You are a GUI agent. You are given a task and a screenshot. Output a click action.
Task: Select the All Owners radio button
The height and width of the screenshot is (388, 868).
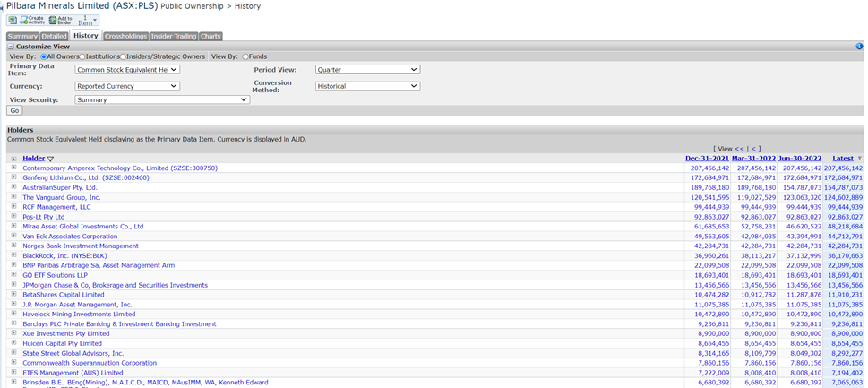pos(44,56)
